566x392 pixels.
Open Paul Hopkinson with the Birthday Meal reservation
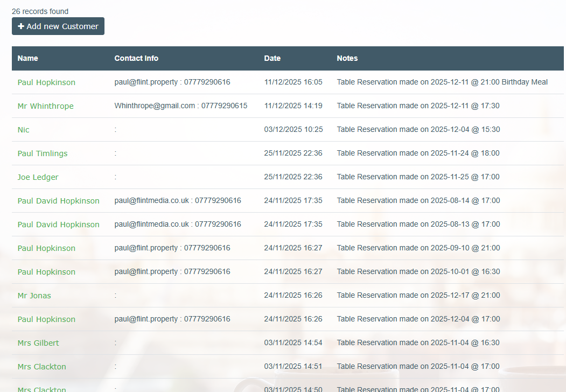pyautogui.click(x=46, y=82)
